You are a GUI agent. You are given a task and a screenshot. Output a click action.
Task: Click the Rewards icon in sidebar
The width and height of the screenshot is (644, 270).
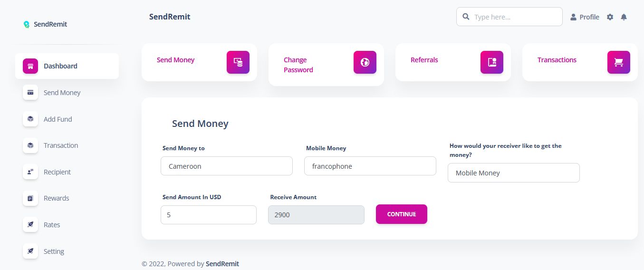pos(30,198)
